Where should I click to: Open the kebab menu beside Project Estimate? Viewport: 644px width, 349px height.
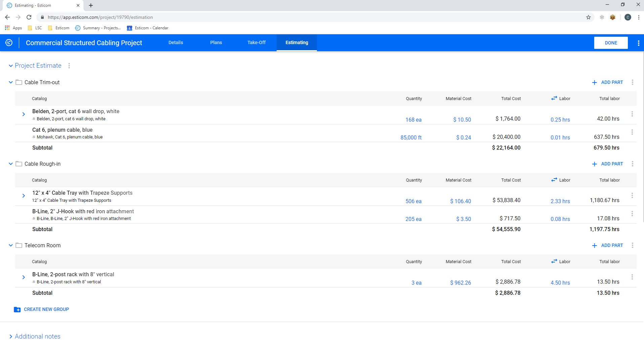69,66
